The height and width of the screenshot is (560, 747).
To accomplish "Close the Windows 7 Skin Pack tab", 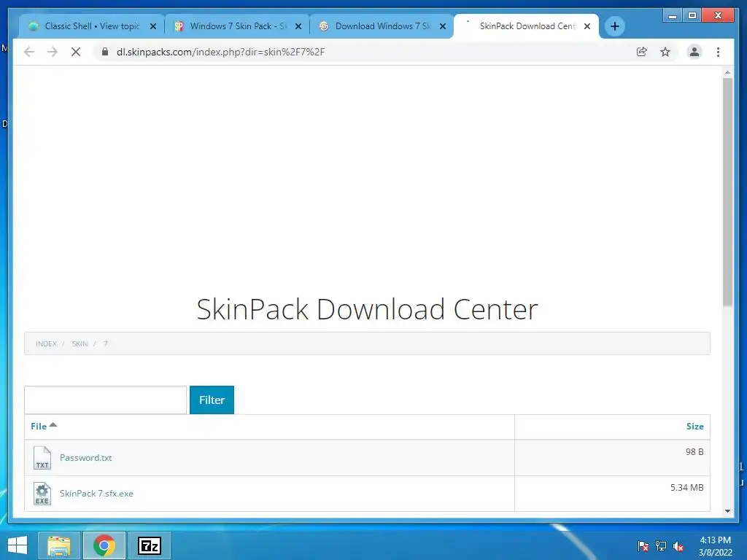I will click(298, 26).
